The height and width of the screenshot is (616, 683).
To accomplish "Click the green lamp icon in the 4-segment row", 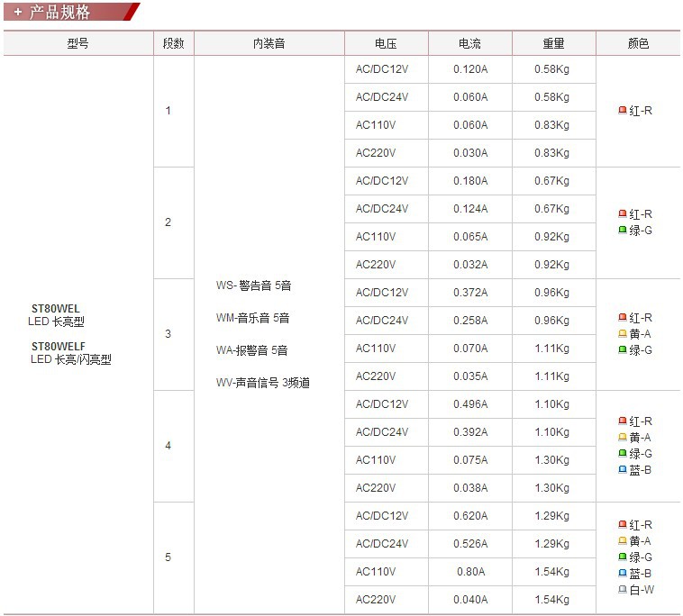I will coord(623,454).
